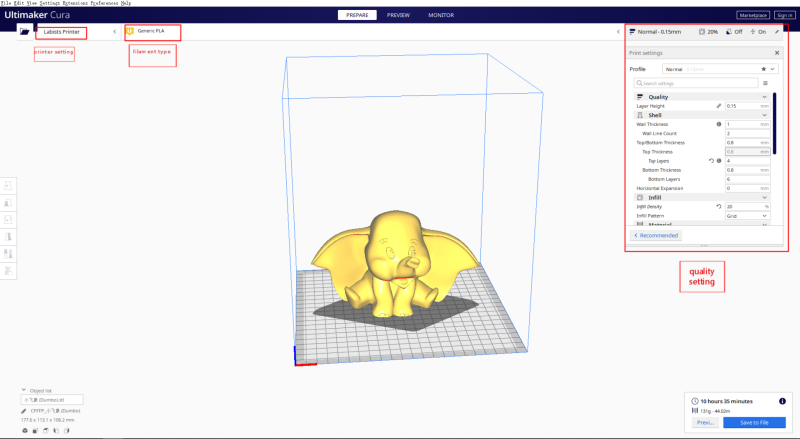
Task: Open the Edit menu
Action: point(19,3)
